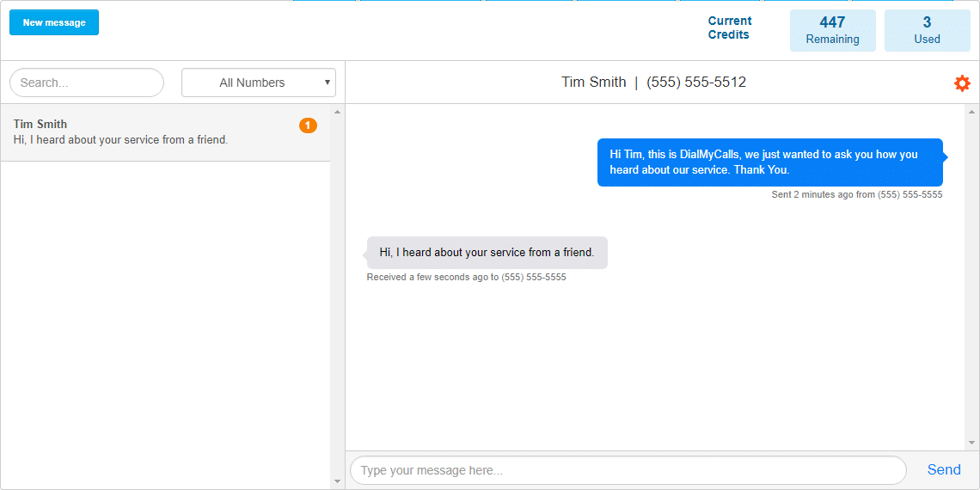This screenshot has height=490, width=980.
Task: Click the 3 Used credits box
Action: (927, 30)
